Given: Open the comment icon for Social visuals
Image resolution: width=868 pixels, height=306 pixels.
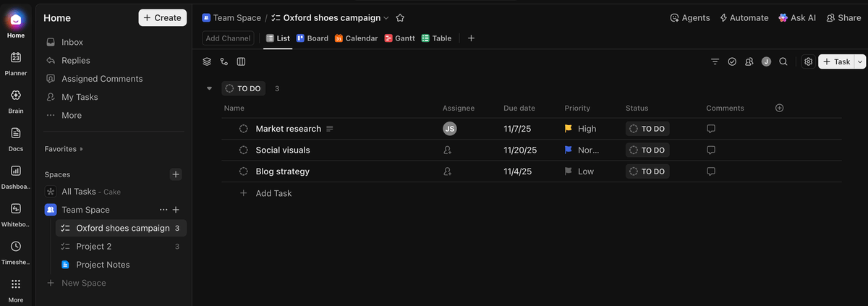Looking at the screenshot, I should (711, 150).
